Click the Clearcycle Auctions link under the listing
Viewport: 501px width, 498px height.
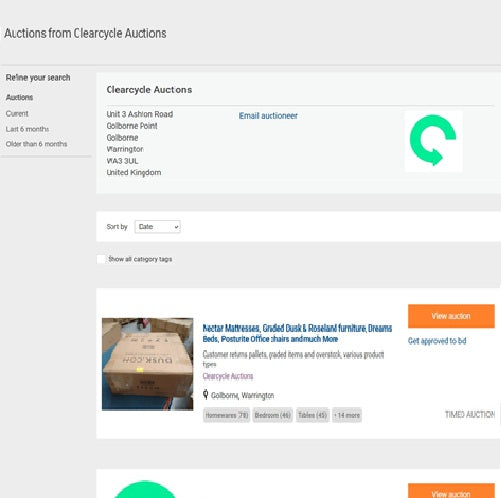(x=228, y=376)
